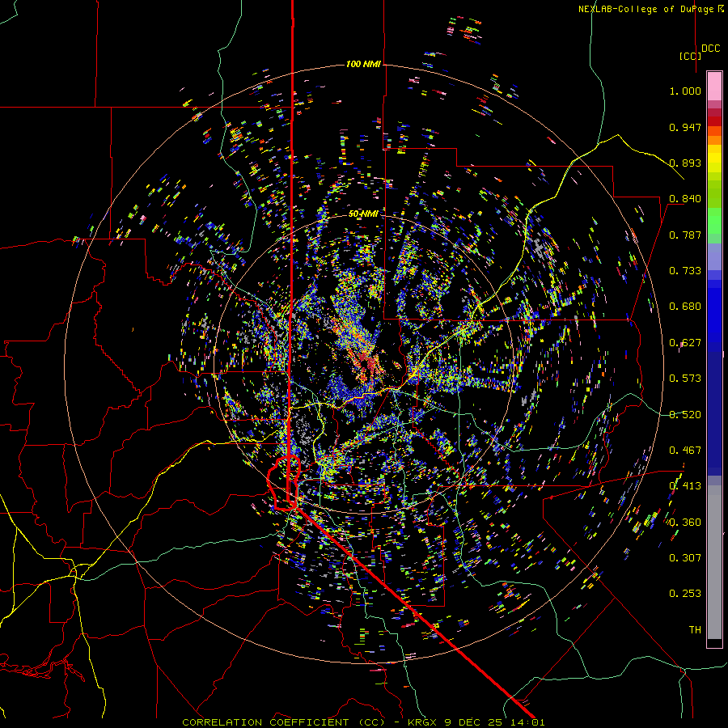Image resolution: width=728 pixels, height=728 pixels.
Task: Click the 0.307 scale value
Action: click(685, 558)
